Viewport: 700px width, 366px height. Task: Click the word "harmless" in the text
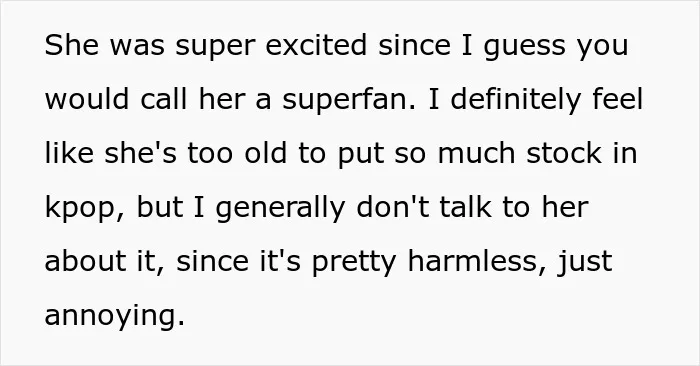click(x=471, y=261)
